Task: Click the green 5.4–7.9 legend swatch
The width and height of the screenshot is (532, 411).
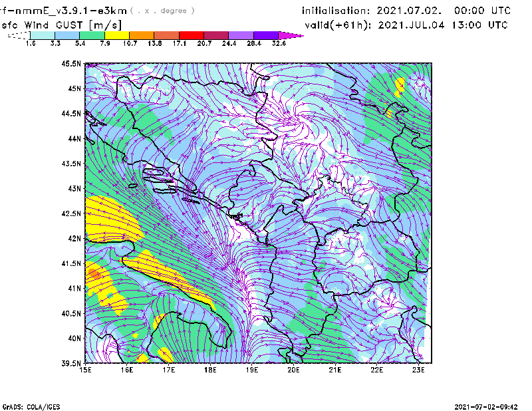Action: [92, 35]
